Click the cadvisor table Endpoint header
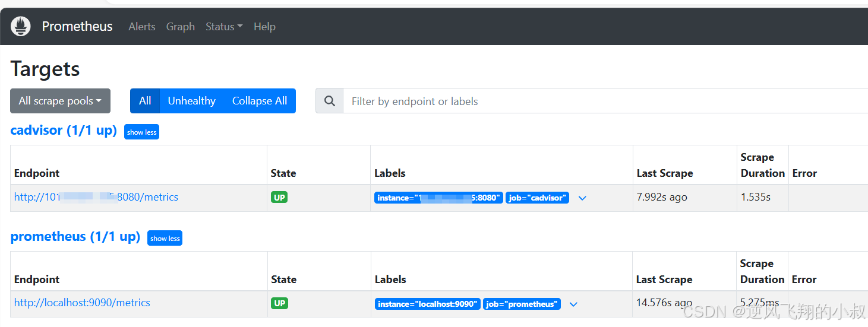Viewport: 868px width, 327px height. coord(37,173)
